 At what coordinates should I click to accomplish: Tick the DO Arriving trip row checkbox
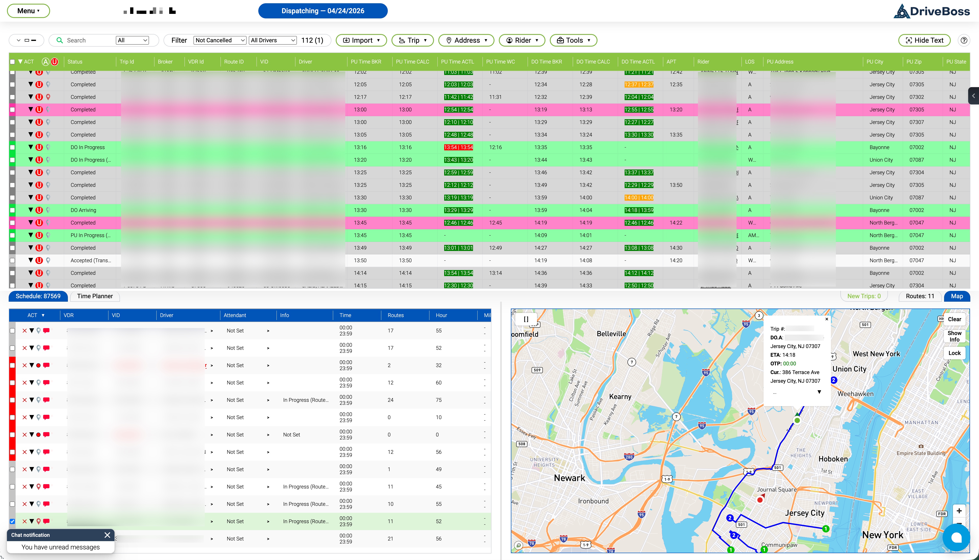[12, 210]
